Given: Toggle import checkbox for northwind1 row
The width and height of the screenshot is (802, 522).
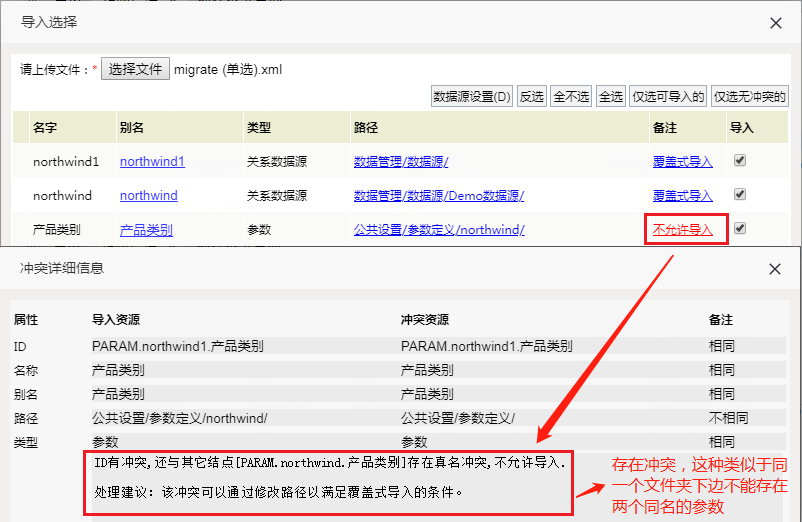Looking at the screenshot, I should pos(740,160).
